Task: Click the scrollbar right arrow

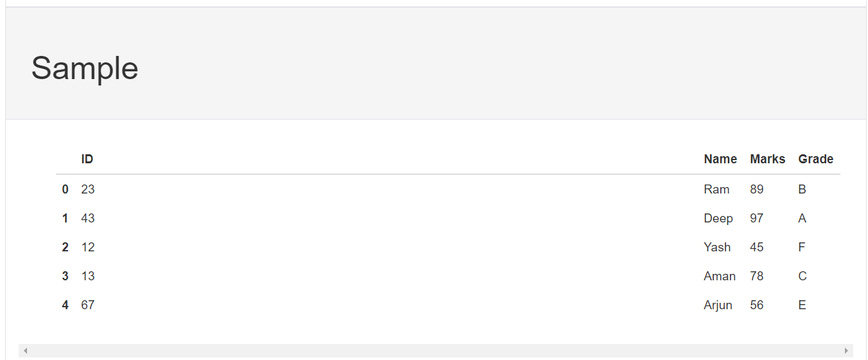Action: [x=846, y=350]
